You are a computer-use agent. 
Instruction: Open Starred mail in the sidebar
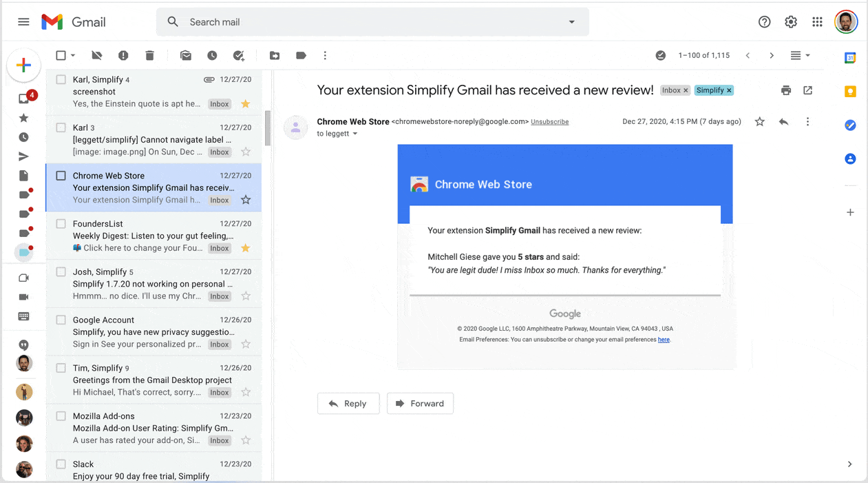coord(23,118)
